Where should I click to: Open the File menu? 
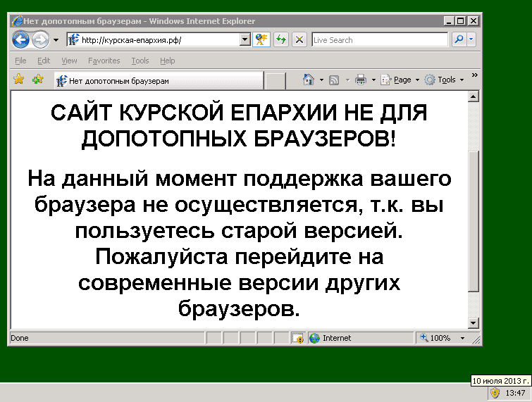[x=20, y=61]
